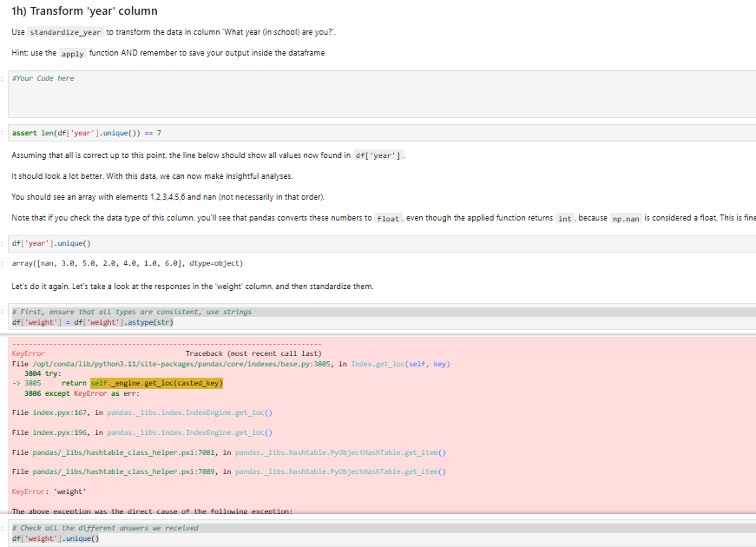Click hashtable_class_helper.pxi:7089 traceback line
756x547 pixels.
tap(229, 471)
